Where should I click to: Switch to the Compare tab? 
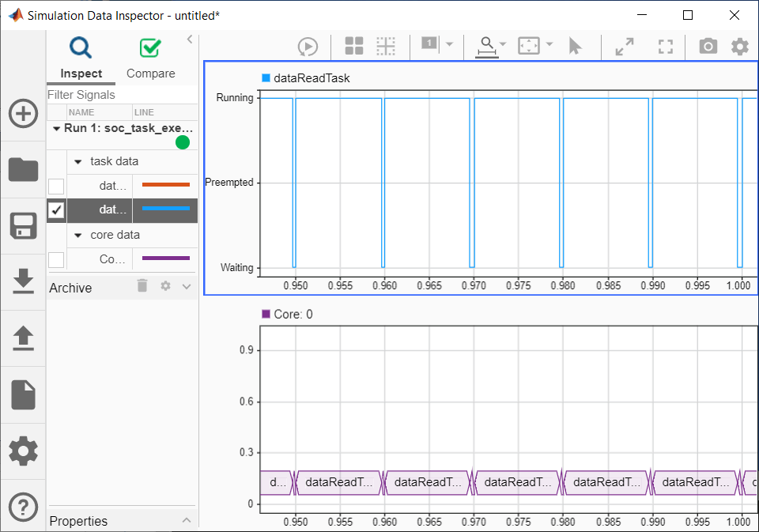click(x=150, y=58)
